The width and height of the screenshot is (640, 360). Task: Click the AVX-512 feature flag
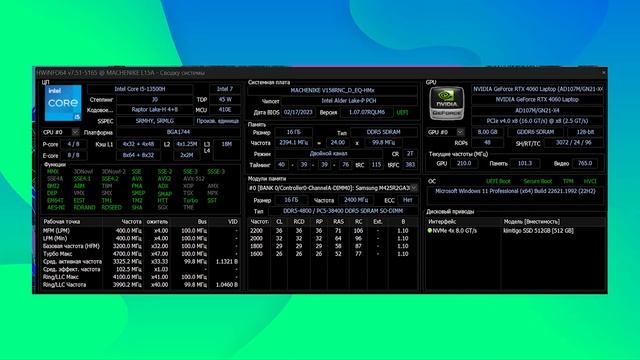pyautogui.click(x=194, y=179)
